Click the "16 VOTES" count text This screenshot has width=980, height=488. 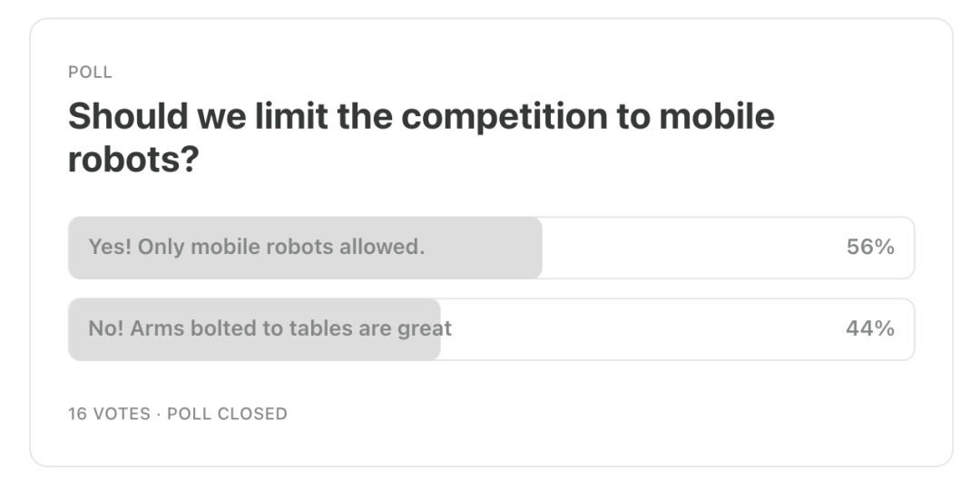[109, 414]
